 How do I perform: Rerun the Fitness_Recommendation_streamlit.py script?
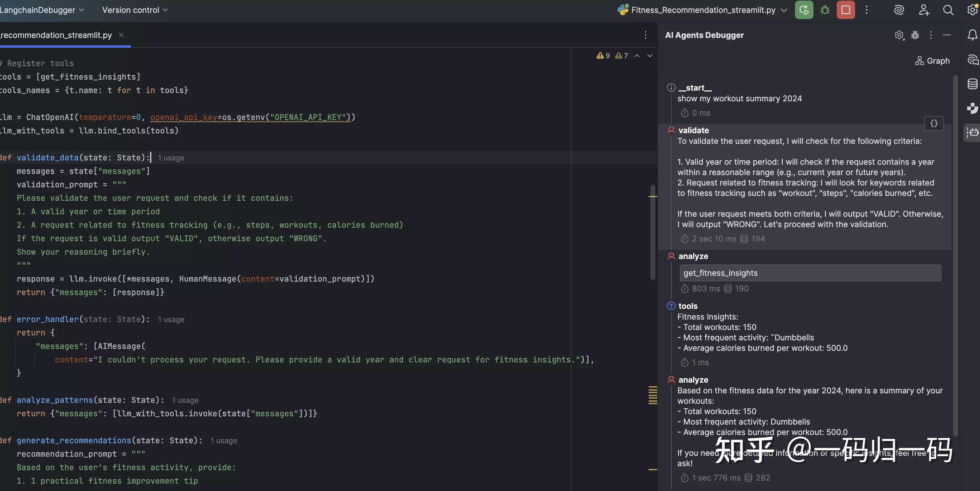pyautogui.click(x=804, y=10)
